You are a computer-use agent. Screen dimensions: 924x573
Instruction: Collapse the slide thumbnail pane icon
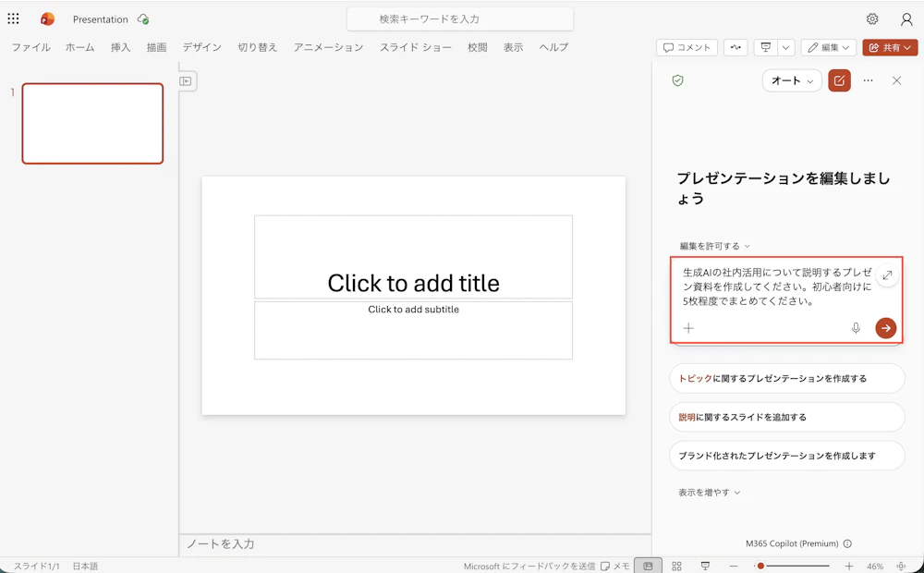pos(186,81)
